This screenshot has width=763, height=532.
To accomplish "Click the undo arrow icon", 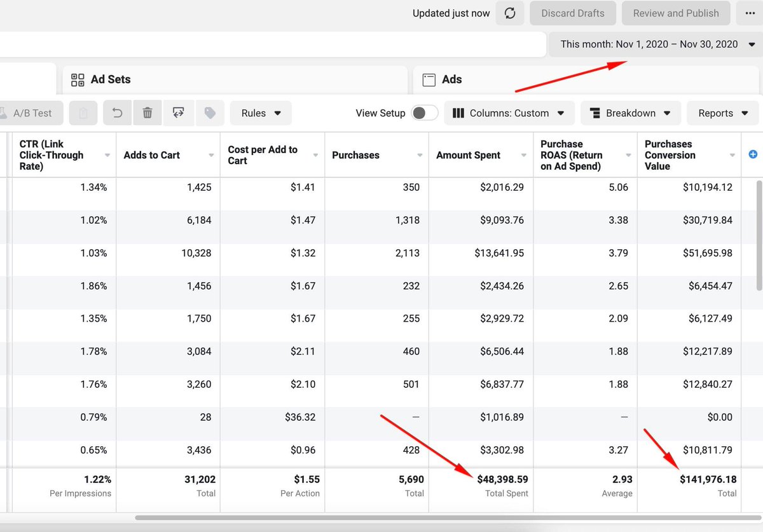I will pyautogui.click(x=117, y=113).
